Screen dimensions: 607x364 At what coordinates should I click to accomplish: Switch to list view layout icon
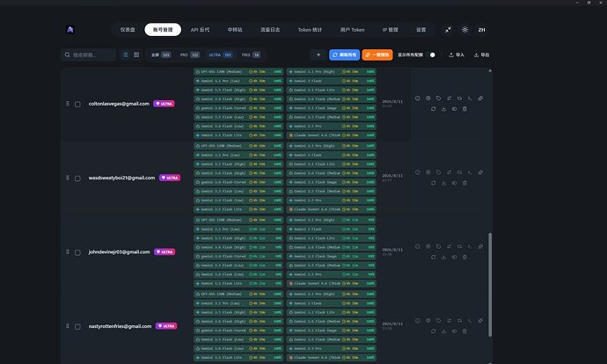[x=125, y=55]
